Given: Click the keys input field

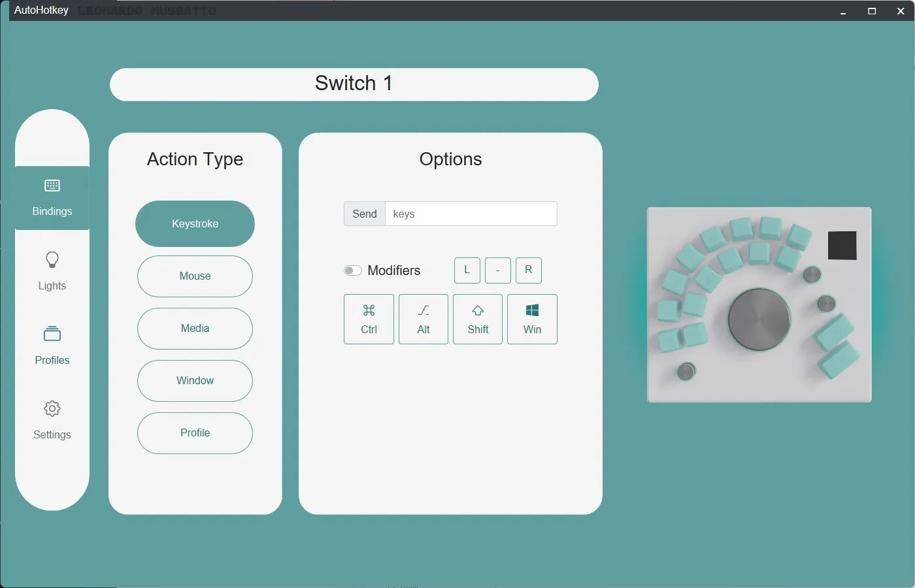Looking at the screenshot, I should (x=471, y=214).
